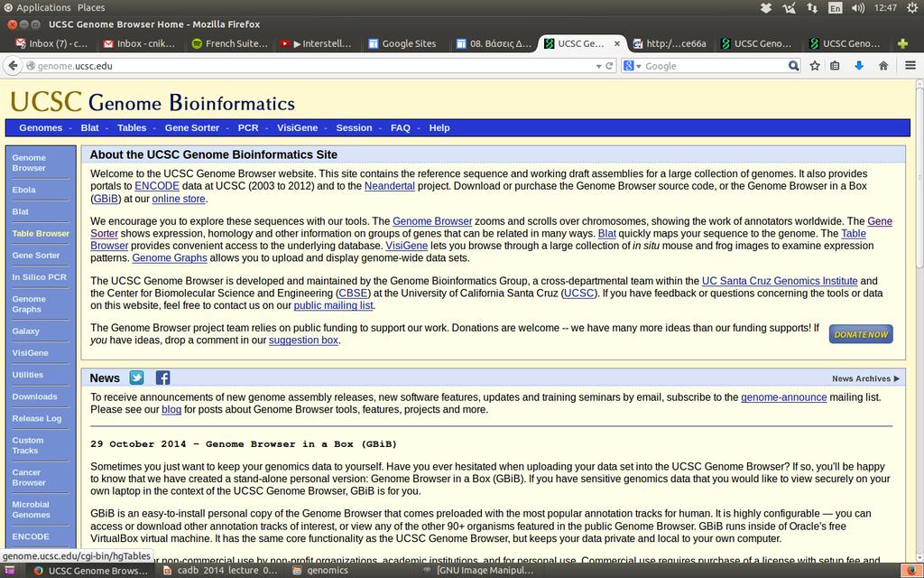Switch to the http:/...ce66a tab
Screen dimensions: 924x578
(670, 43)
